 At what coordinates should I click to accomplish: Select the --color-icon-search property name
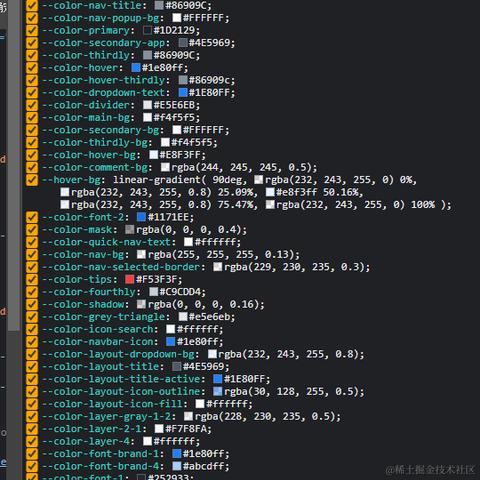pyautogui.click(x=98, y=329)
